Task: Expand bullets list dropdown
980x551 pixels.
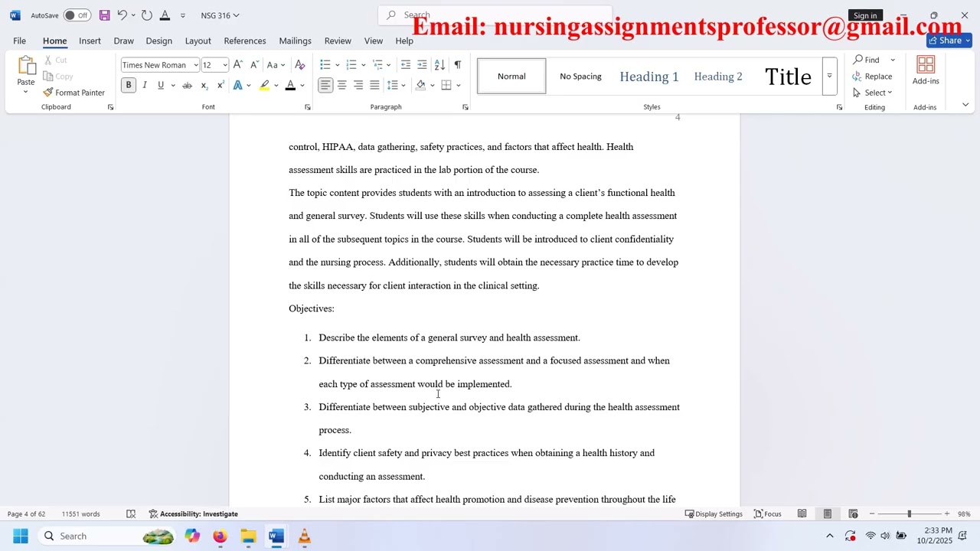Action: click(x=338, y=65)
